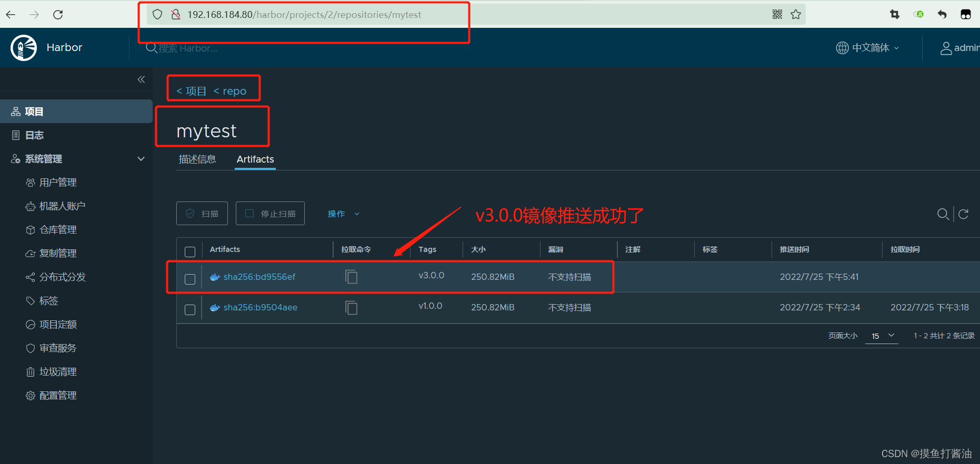Open 垃圾清理 in the sidebar
This screenshot has height=464, width=980.
click(x=58, y=372)
